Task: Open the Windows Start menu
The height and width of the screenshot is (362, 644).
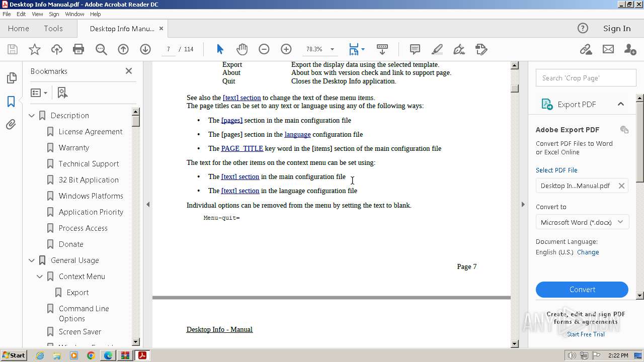Action: (14, 355)
